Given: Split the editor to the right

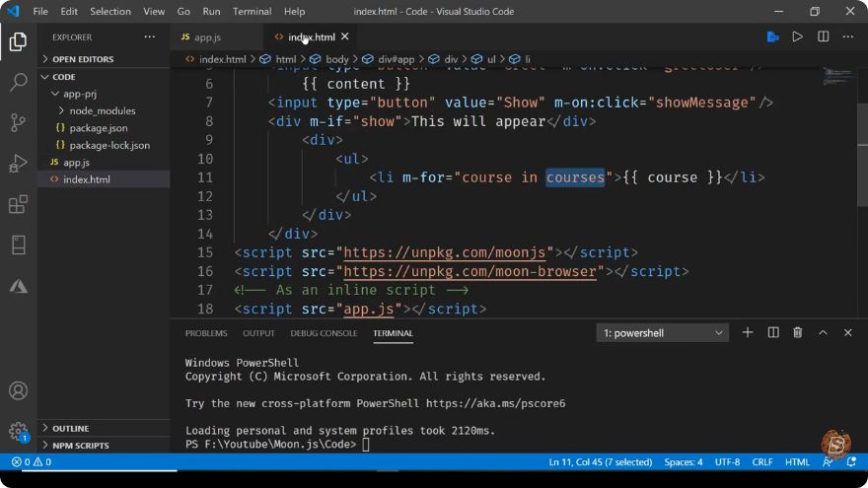Looking at the screenshot, I should tap(824, 37).
